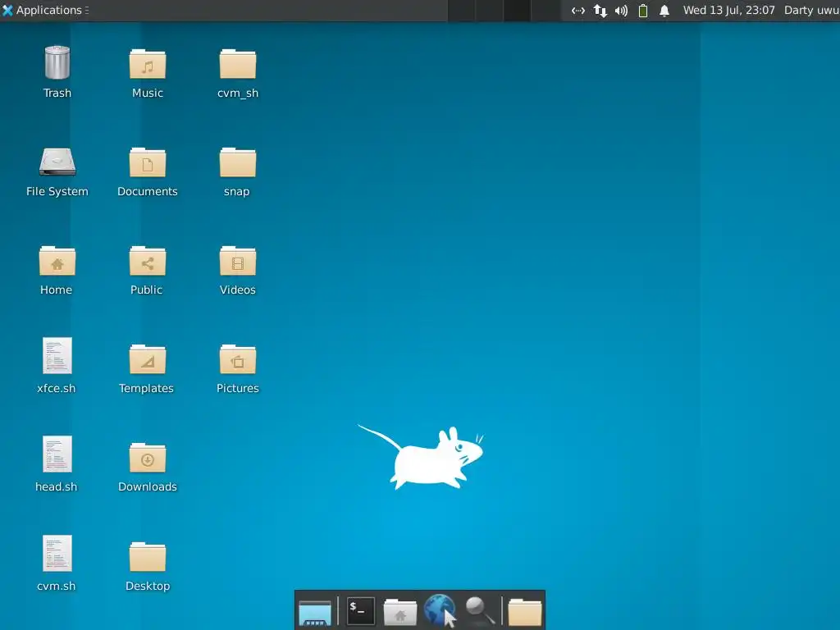840x630 pixels.
Task: Click the clock showing Wed 13 Jul, 23:07
Action: 728,10
